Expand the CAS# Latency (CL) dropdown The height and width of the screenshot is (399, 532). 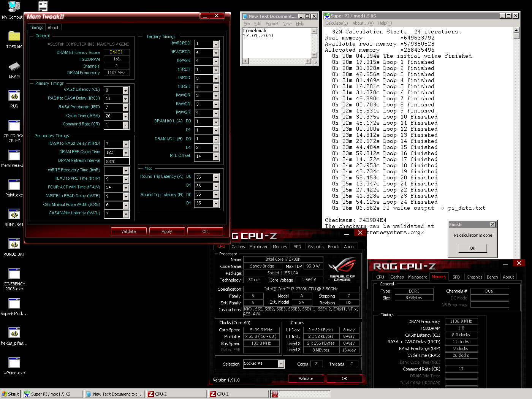125,90
